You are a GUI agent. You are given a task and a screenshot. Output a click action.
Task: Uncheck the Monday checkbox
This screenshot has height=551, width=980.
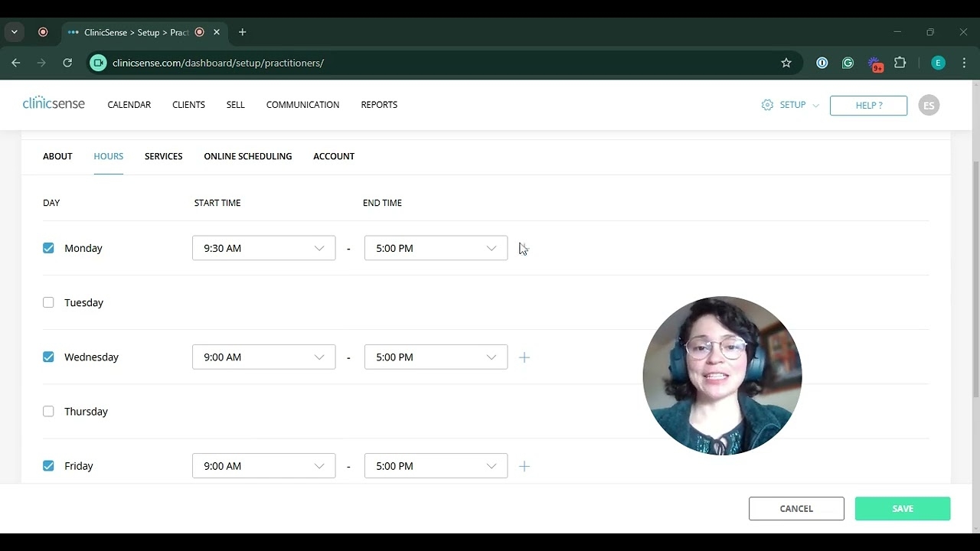pos(49,248)
